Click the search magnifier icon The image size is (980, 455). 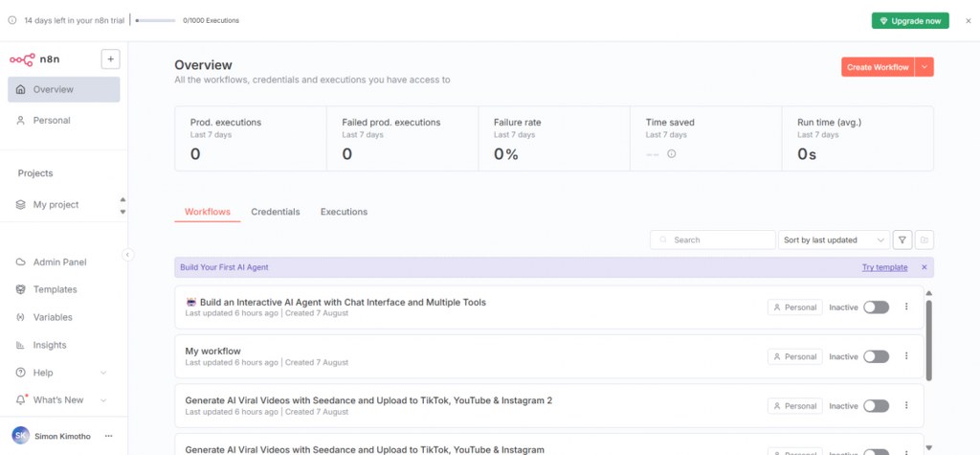click(663, 239)
